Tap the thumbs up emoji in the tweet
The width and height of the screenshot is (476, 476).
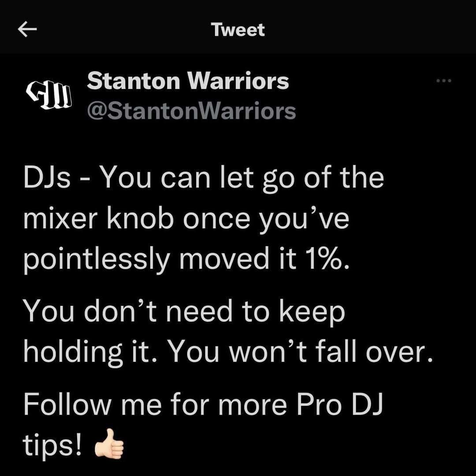(109, 443)
